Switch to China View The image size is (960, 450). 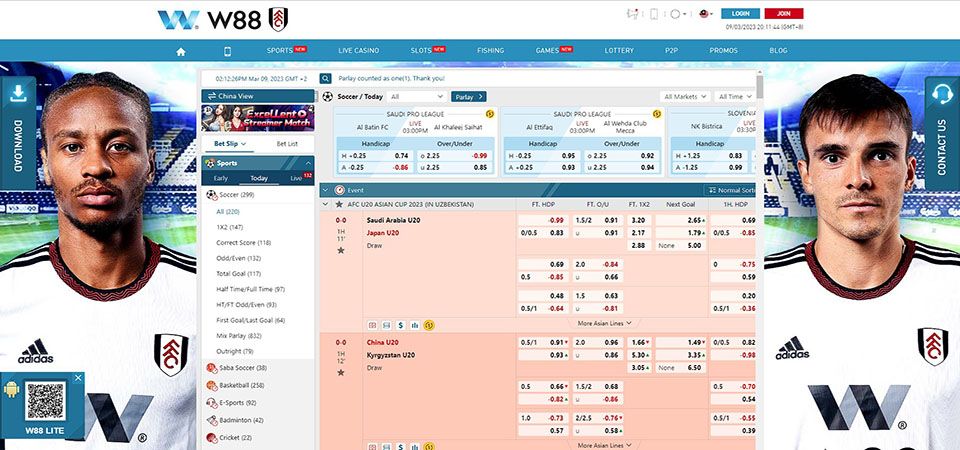[258, 96]
